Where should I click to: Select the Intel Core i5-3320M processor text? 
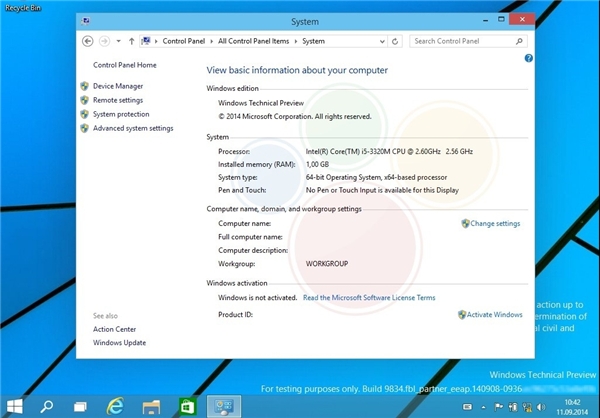(389, 152)
